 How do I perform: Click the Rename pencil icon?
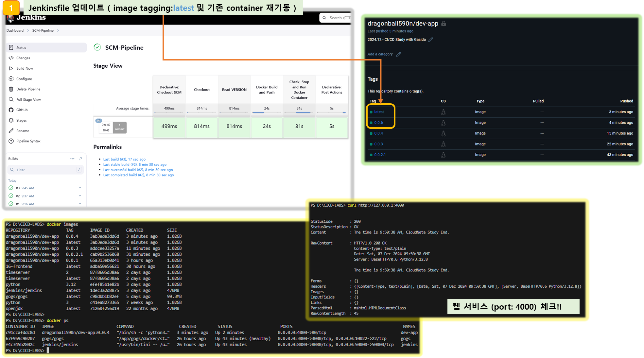coord(11,131)
